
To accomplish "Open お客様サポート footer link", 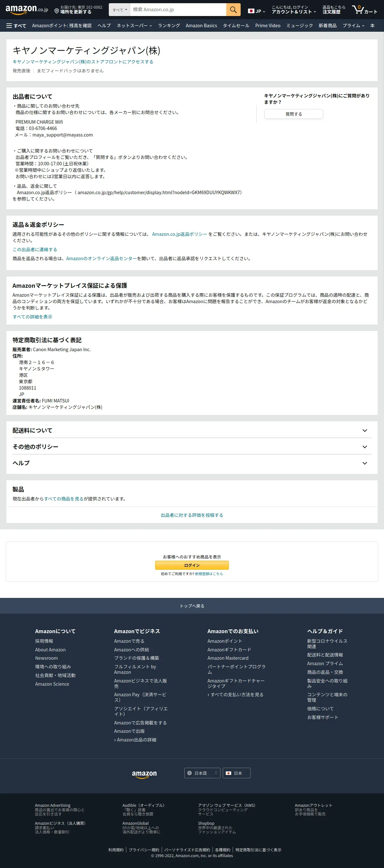I will pyautogui.click(x=323, y=717).
